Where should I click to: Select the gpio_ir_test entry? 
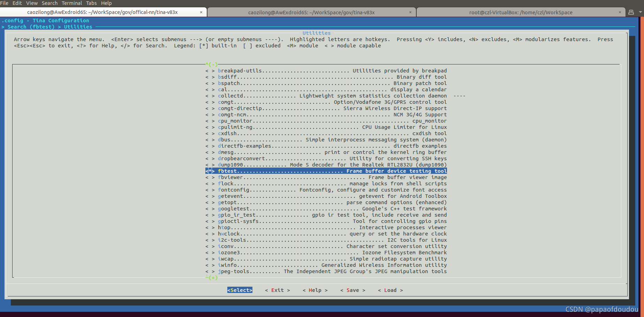click(x=326, y=215)
